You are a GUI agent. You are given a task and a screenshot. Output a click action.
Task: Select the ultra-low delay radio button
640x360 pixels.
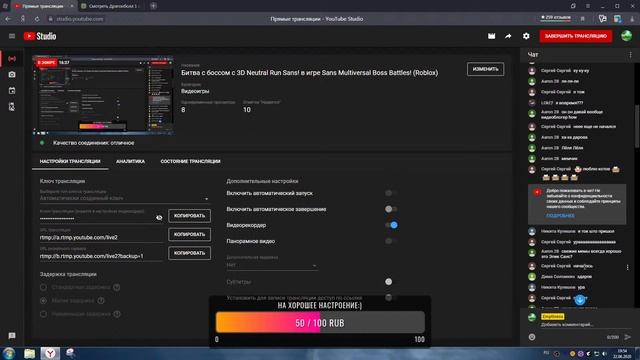point(43,314)
